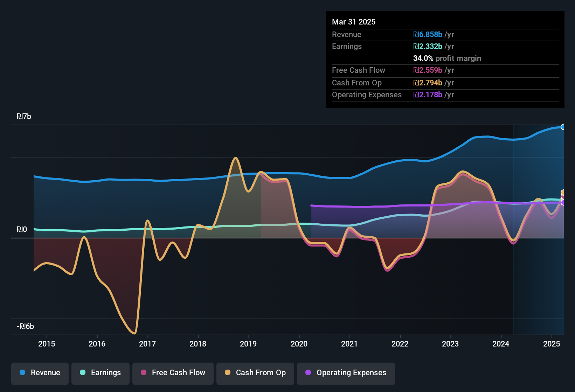The width and height of the screenshot is (575, 392).
Task: Click the purple Operating Expenses legend dot
Action: pyautogui.click(x=308, y=373)
